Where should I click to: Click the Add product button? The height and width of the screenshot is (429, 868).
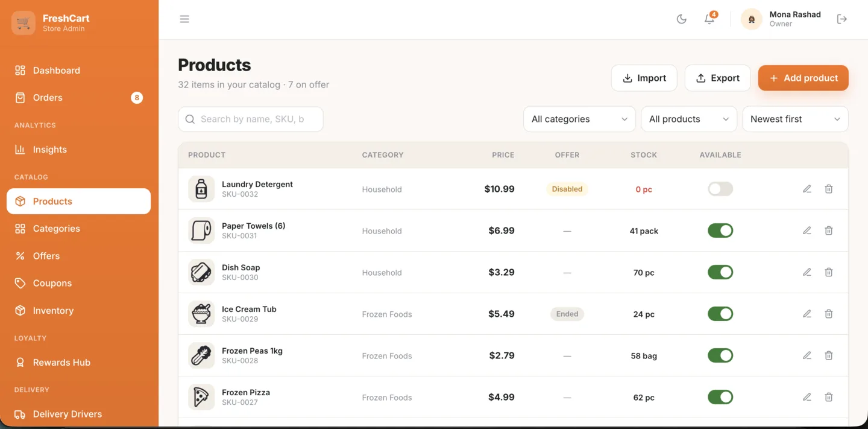pyautogui.click(x=804, y=78)
